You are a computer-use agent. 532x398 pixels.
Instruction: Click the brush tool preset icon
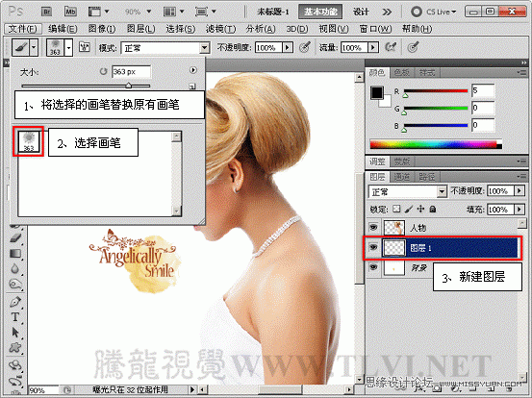click(x=20, y=47)
